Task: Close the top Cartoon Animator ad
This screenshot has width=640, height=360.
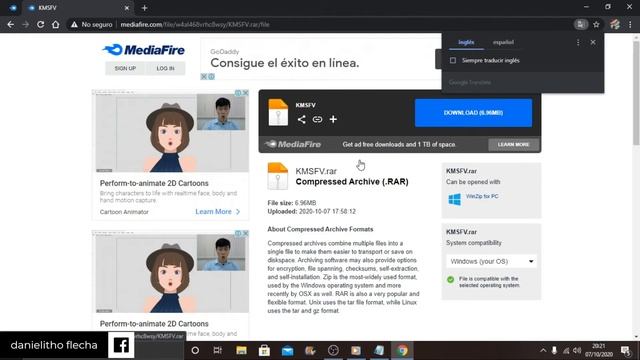Action: click(245, 93)
